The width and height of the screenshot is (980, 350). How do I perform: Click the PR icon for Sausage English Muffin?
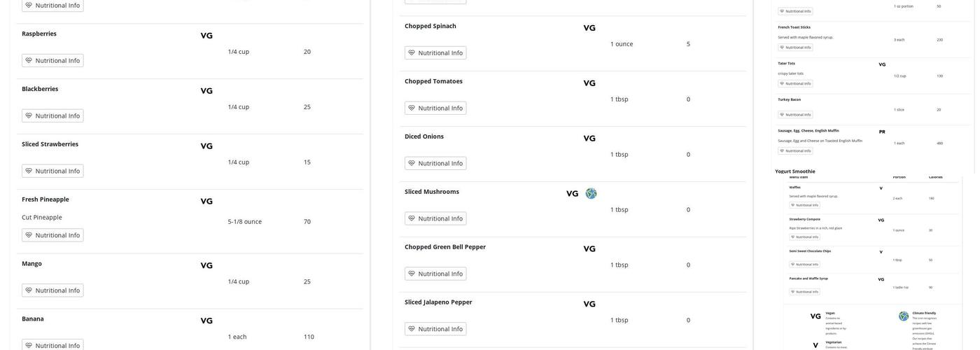[x=882, y=132]
